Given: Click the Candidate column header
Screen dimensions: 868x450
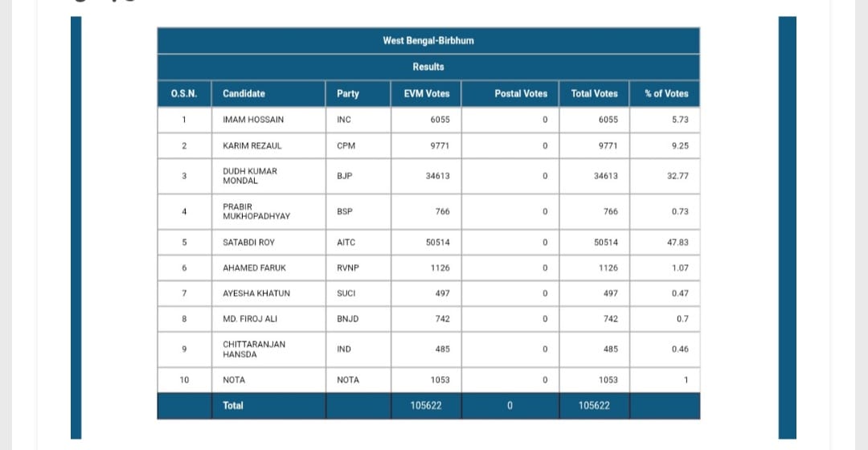Looking at the screenshot, I should (268, 93).
